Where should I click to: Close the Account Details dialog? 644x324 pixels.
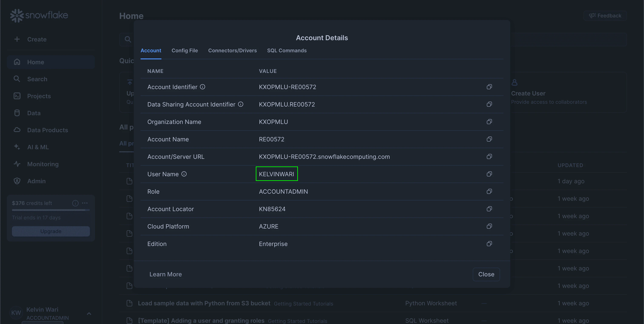(486, 274)
